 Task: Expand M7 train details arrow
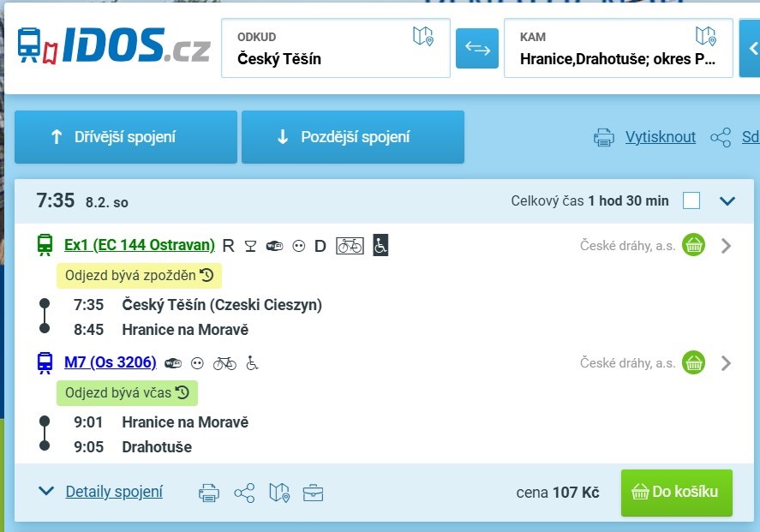pos(726,363)
